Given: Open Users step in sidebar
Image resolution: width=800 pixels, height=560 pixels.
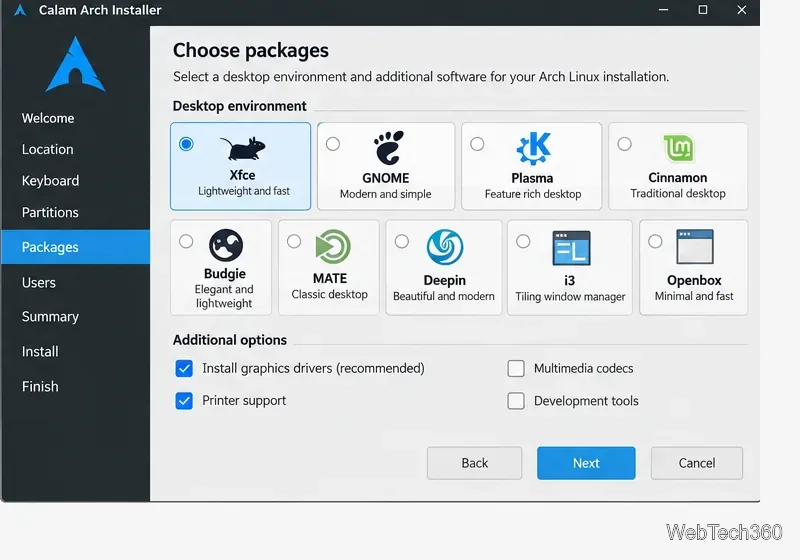Looking at the screenshot, I should (x=39, y=283).
